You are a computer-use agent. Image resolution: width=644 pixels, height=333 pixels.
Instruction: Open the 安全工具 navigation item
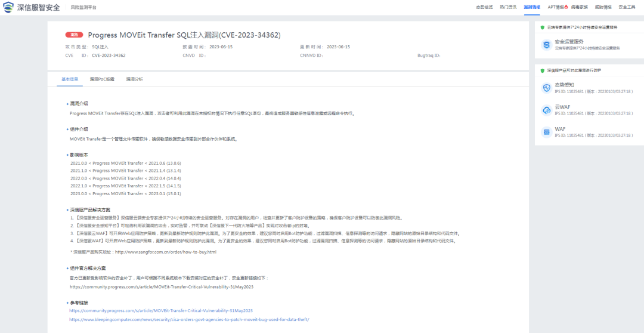[x=627, y=7]
